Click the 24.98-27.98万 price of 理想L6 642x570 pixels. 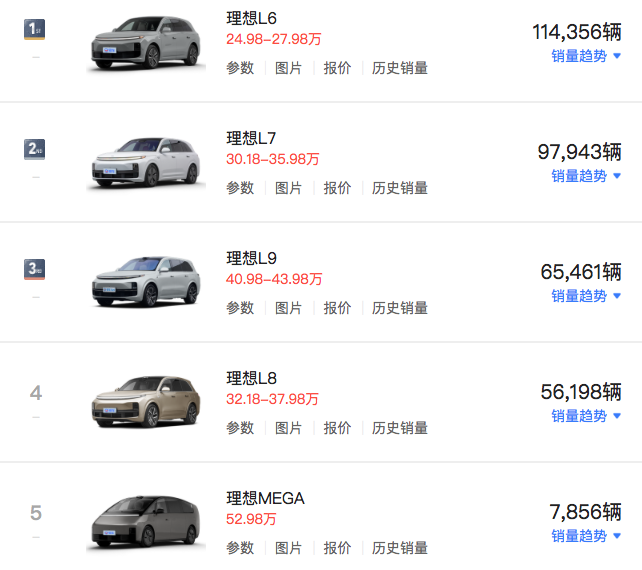point(273,39)
